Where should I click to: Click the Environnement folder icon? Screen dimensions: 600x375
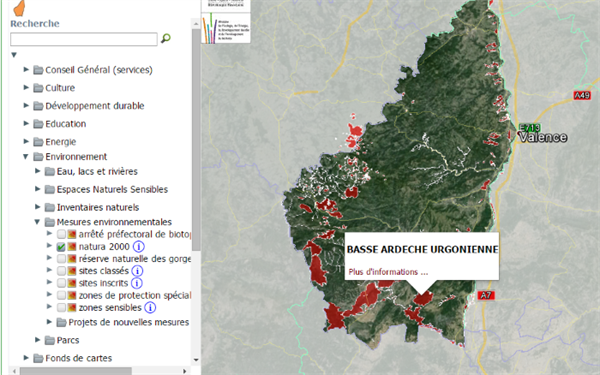click(x=38, y=157)
